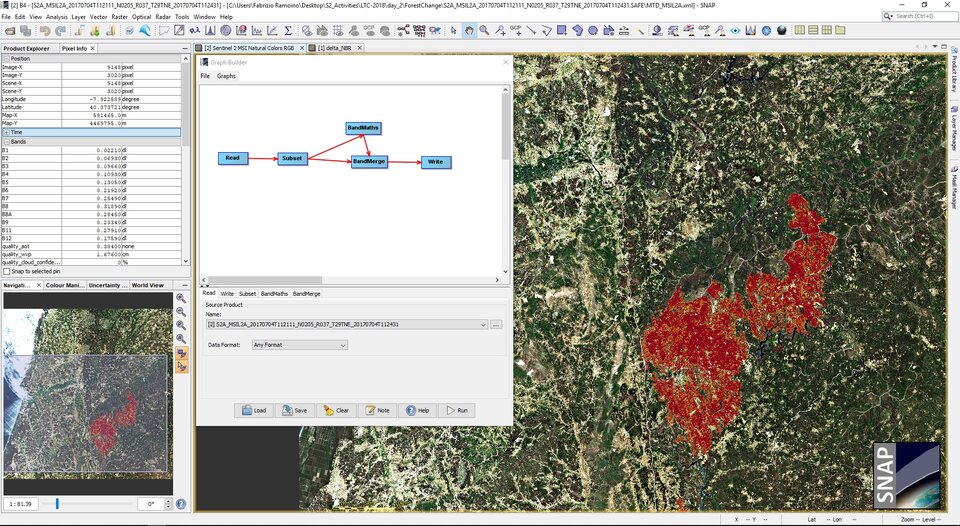The width and height of the screenshot is (960, 526).
Task: Open the source product Name dropdown
Action: 483,325
